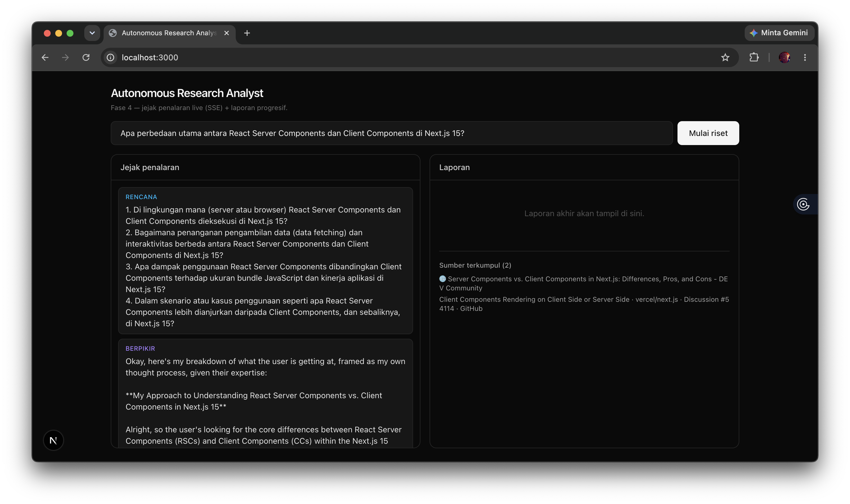Open a new browser tab
The image size is (850, 504).
[x=247, y=33]
